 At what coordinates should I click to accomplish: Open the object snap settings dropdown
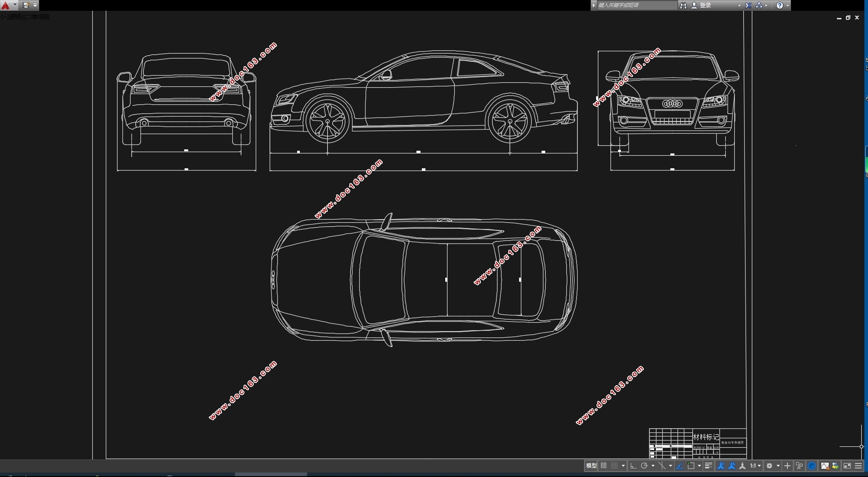(x=699, y=466)
